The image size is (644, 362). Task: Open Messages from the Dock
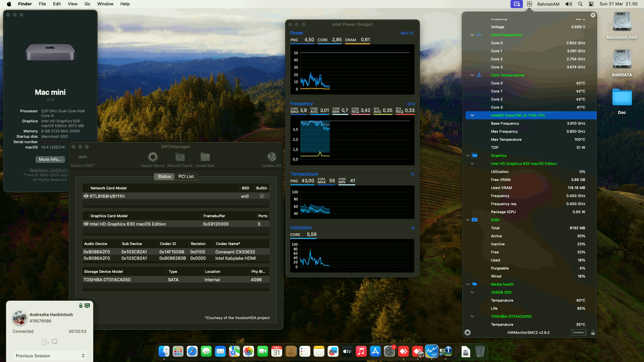pos(206,351)
